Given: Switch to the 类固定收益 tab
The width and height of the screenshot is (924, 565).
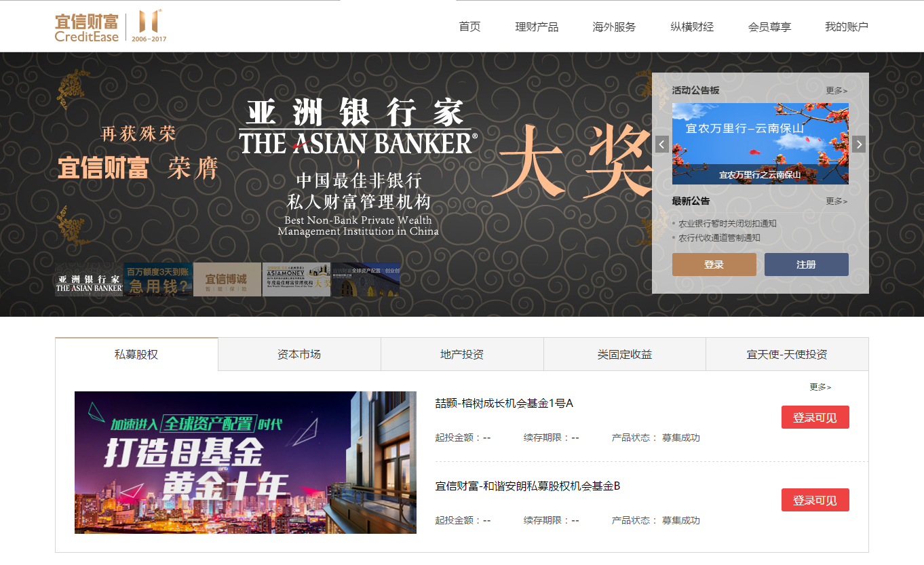Looking at the screenshot, I should pyautogui.click(x=624, y=353).
